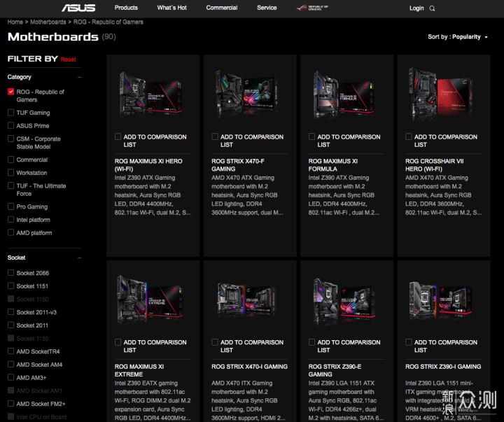This screenshot has height=422, width=504.
Task: Collapse the Socket filter section
Action: coord(79,258)
